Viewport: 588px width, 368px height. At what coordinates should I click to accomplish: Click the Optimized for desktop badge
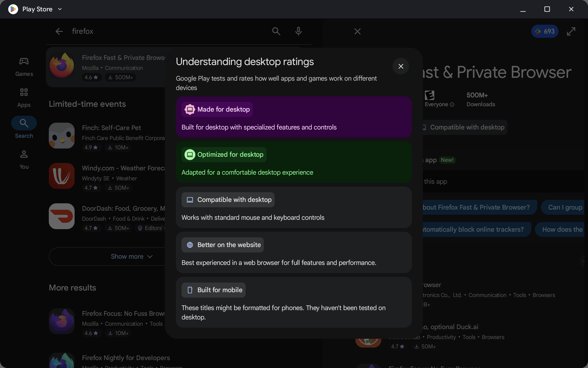224,154
